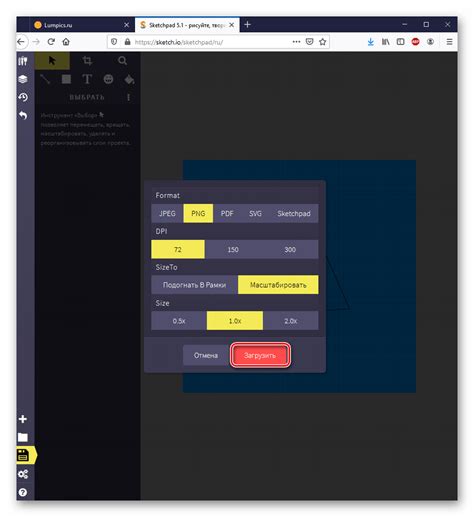Image resolution: width=474 pixels, height=517 pixels.
Task: Open page actions three-dot menu
Action: (x=296, y=42)
